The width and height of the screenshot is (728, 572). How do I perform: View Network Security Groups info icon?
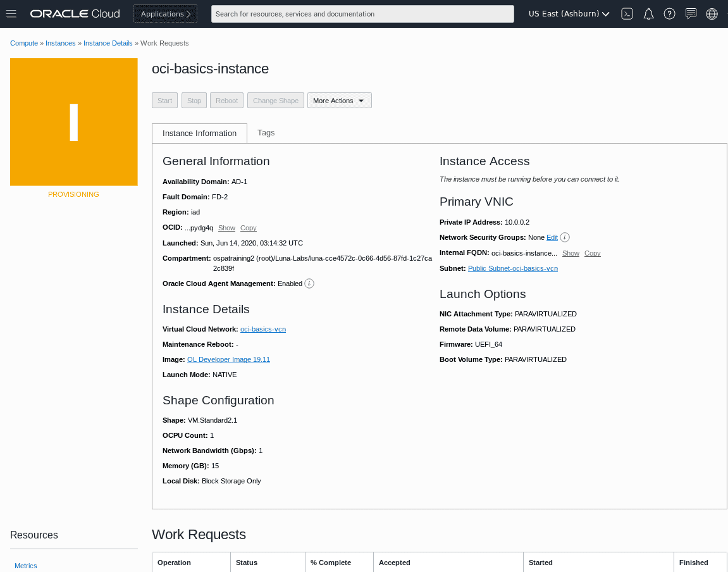[564, 237]
